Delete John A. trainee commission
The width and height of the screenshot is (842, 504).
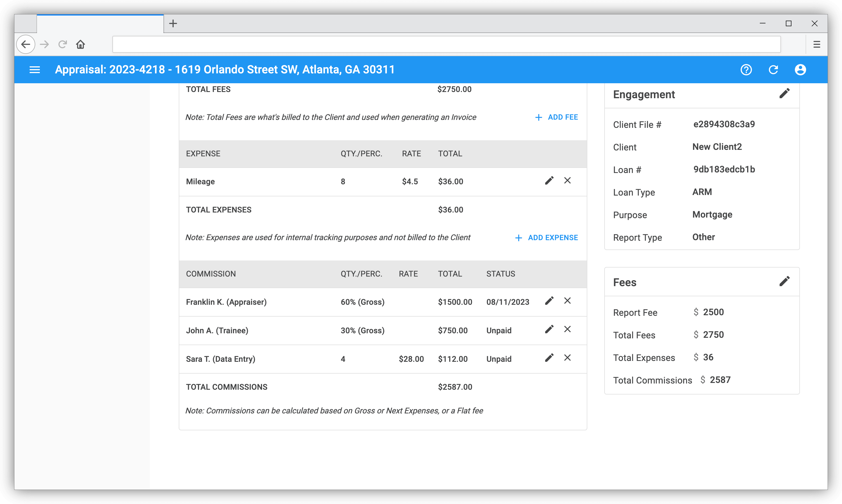click(x=567, y=329)
